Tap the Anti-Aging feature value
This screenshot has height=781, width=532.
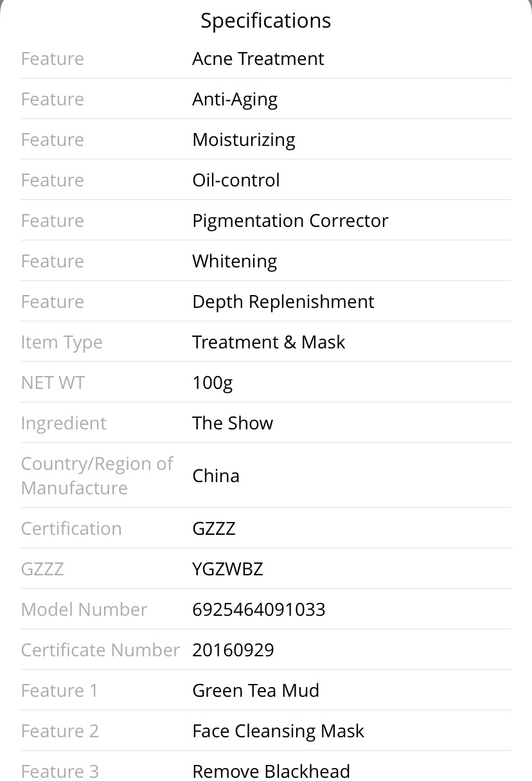coord(235,100)
